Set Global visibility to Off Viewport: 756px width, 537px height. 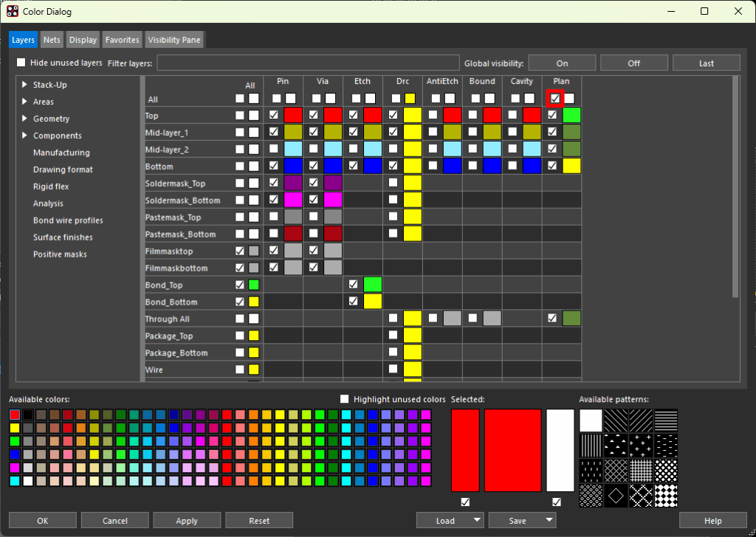pos(634,63)
